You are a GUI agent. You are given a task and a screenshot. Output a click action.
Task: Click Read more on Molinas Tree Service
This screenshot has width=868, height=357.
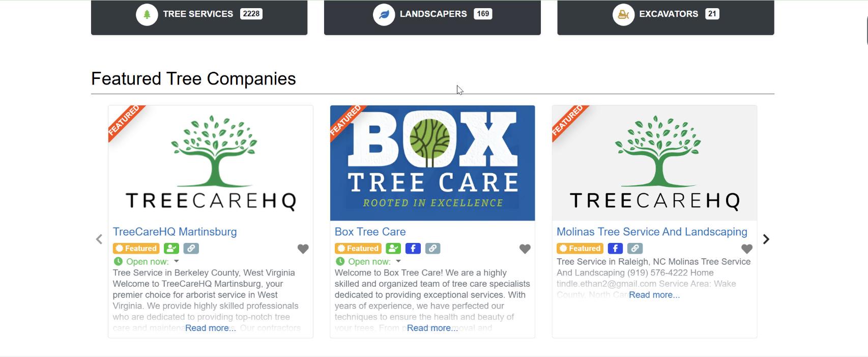[654, 295]
